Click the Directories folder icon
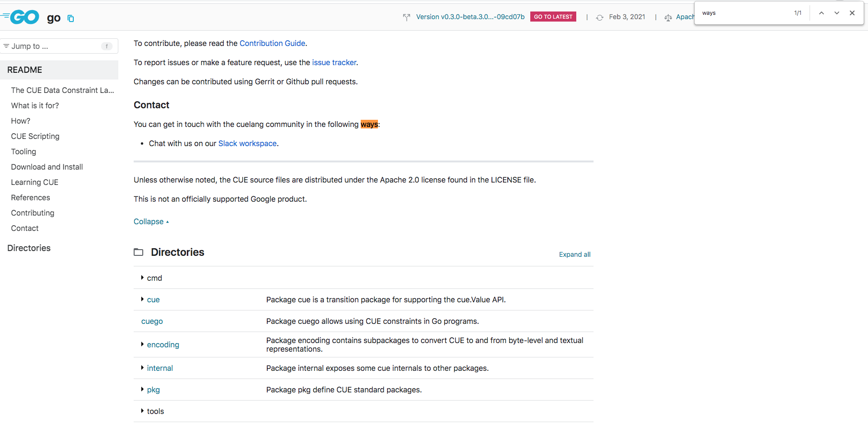The height and width of the screenshot is (425, 868). [x=138, y=252]
